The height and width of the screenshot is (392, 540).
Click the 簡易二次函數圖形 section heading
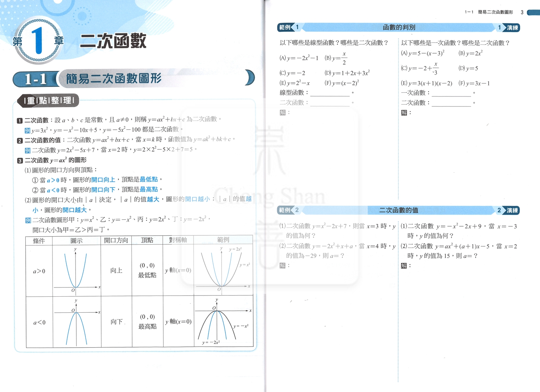pos(114,79)
